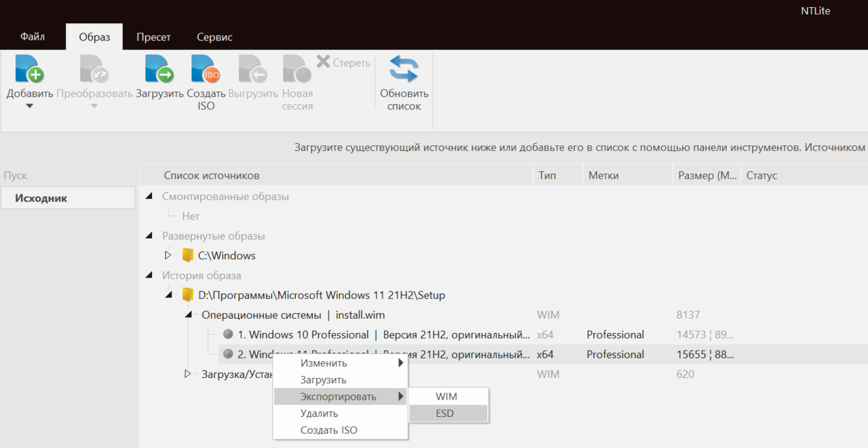Switch to the Сервис tab

215,36
